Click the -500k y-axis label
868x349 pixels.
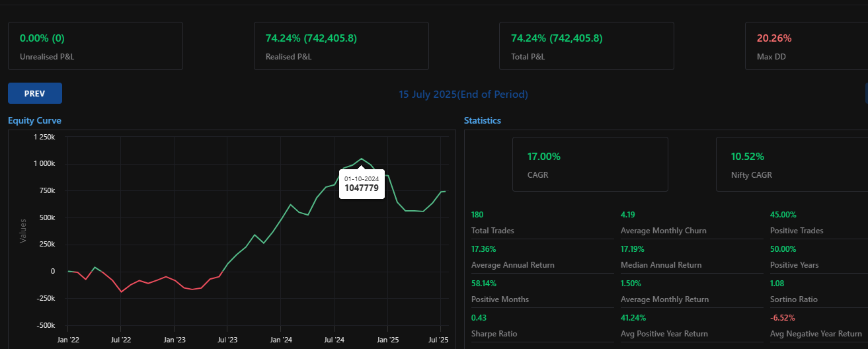tap(44, 325)
